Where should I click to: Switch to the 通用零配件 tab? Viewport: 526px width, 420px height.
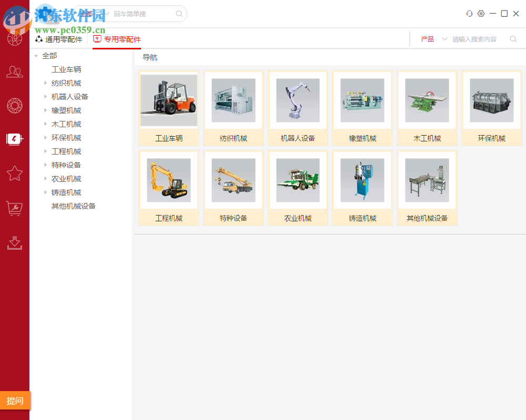point(59,39)
